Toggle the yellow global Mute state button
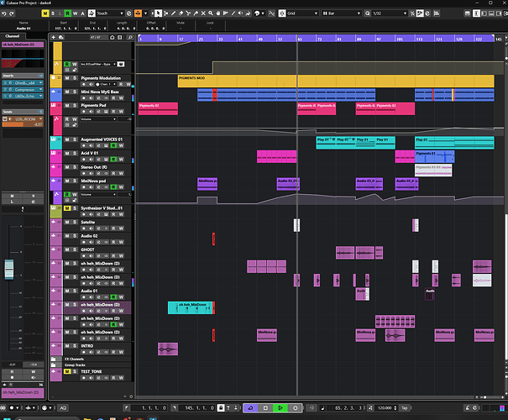 point(45,13)
